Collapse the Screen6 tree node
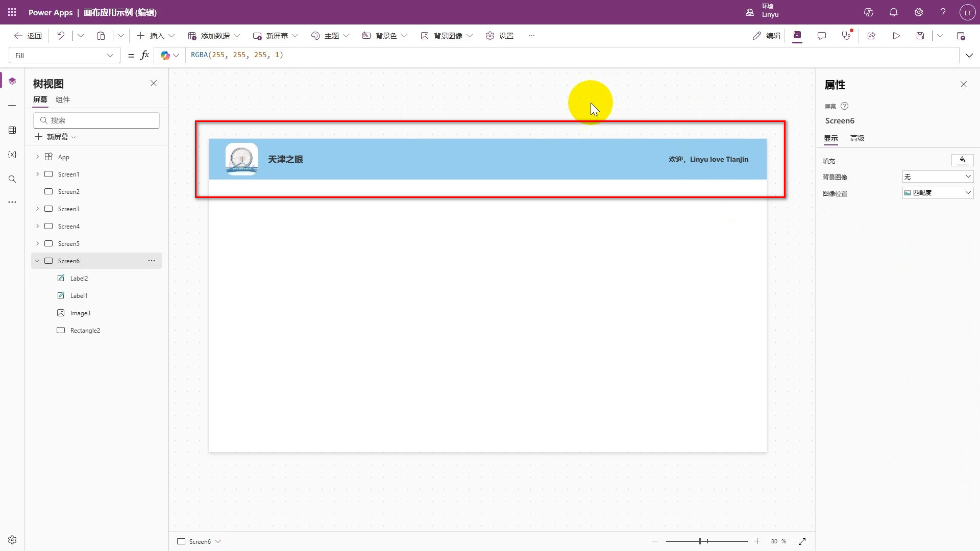Viewport: 980px width, 551px height. pos(37,261)
